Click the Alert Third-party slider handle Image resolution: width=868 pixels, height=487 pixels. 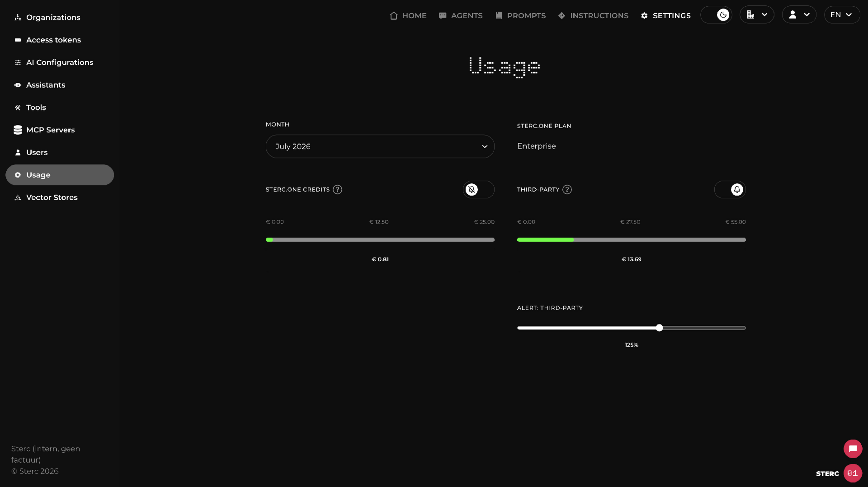pos(659,328)
